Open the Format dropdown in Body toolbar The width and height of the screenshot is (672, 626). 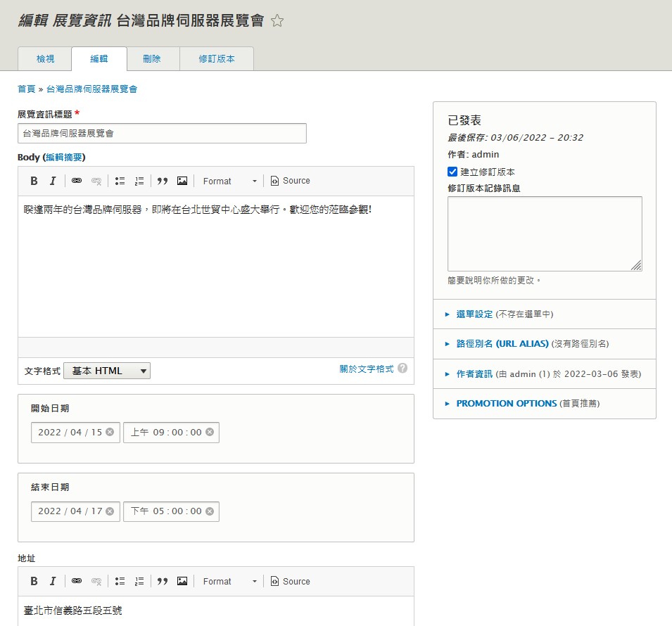230,181
